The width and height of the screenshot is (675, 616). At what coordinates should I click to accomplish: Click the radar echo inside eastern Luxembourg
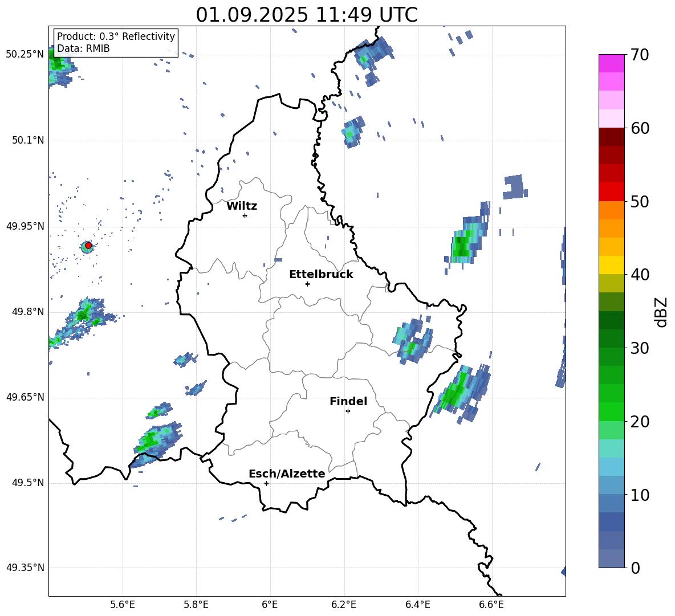click(x=412, y=341)
